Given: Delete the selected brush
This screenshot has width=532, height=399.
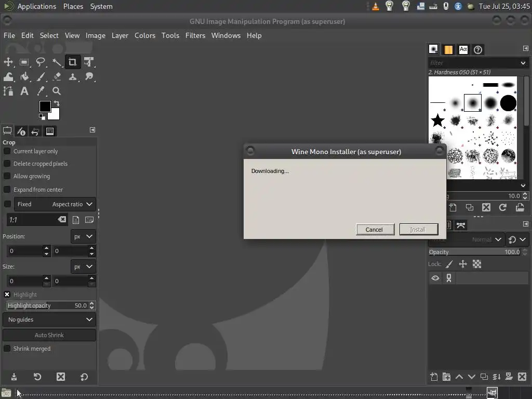Looking at the screenshot, I should click(x=486, y=207).
